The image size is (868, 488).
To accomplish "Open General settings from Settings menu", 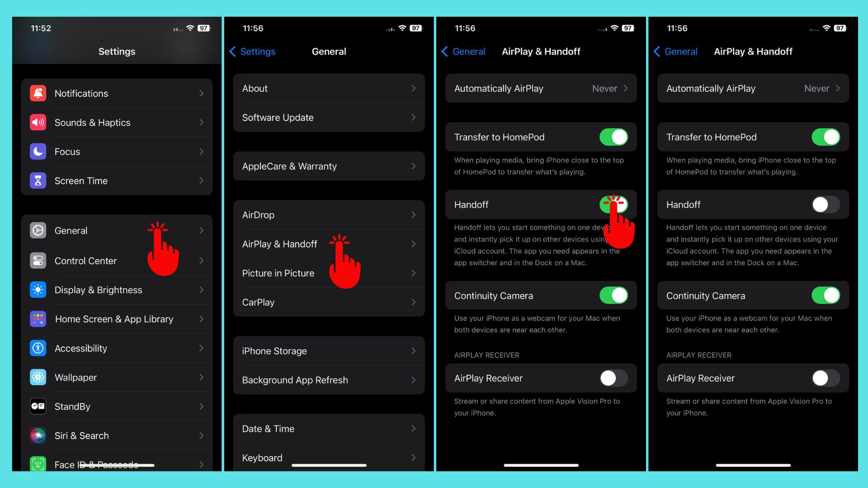I will click(x=116, y=230).
